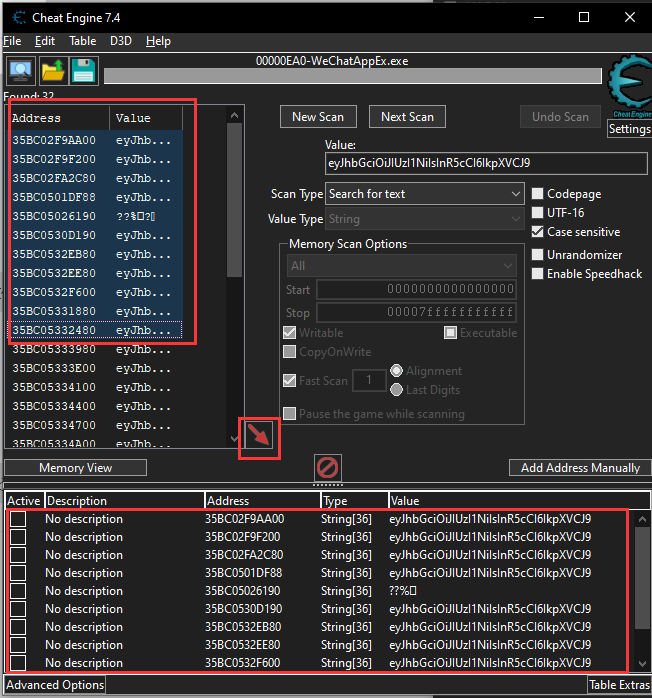Open the Scan Type dropdown
The width and height of the screenshot is (652, 698).
click(425, 194)
